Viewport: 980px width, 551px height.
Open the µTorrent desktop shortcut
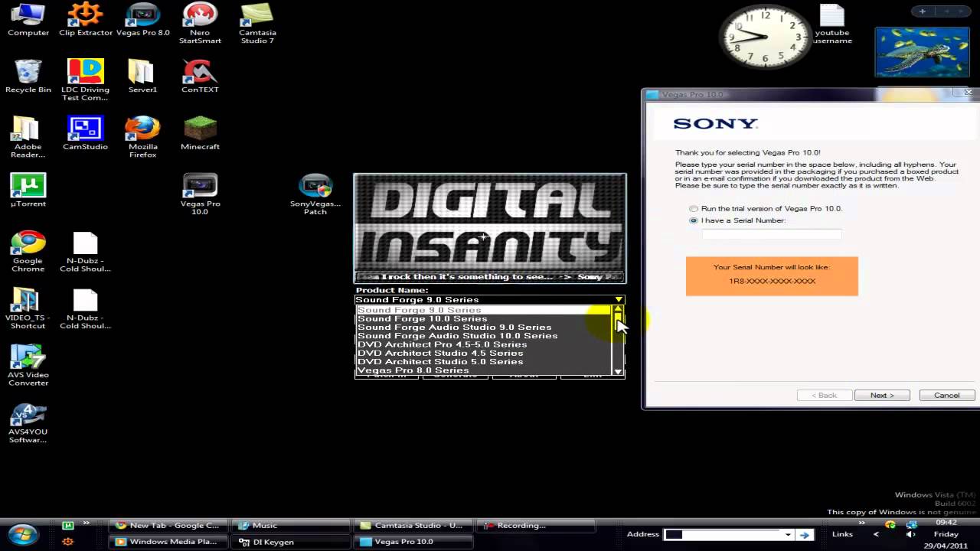pos(28,191)
